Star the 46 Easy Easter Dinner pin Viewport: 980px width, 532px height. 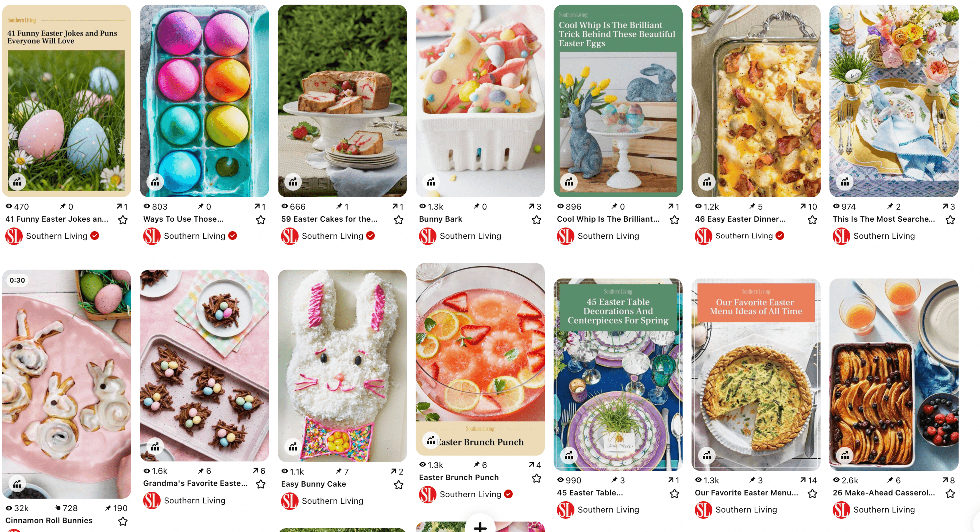812,220
